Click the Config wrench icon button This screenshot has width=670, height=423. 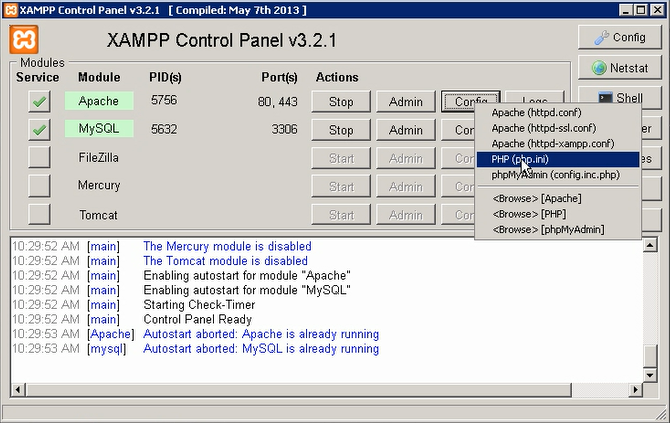click(x=620, y=38)
